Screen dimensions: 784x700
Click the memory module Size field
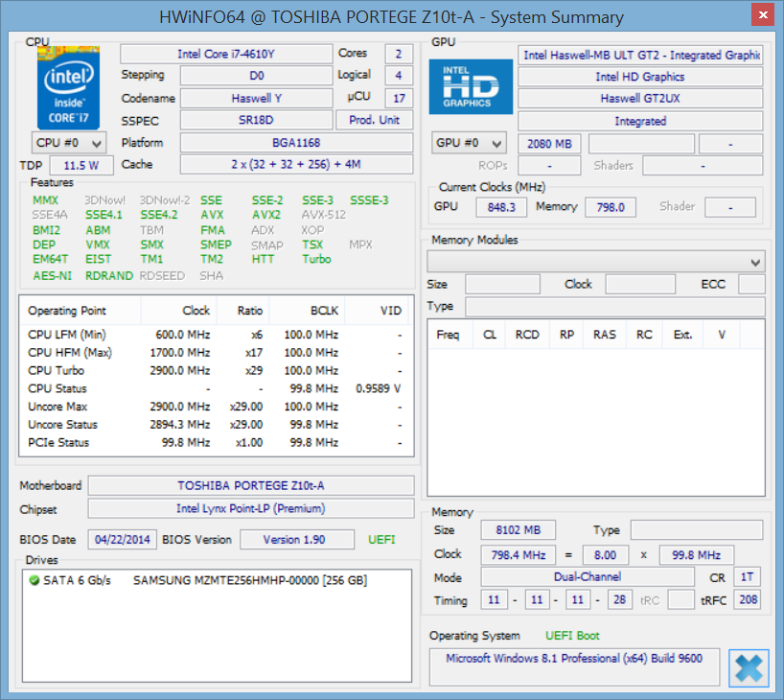502,284
